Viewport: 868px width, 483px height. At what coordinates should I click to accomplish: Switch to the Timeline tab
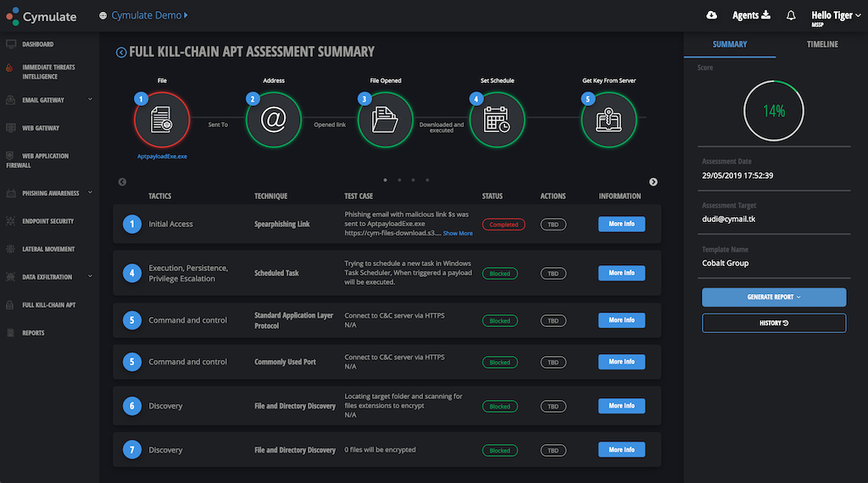(x=821, y=44)
